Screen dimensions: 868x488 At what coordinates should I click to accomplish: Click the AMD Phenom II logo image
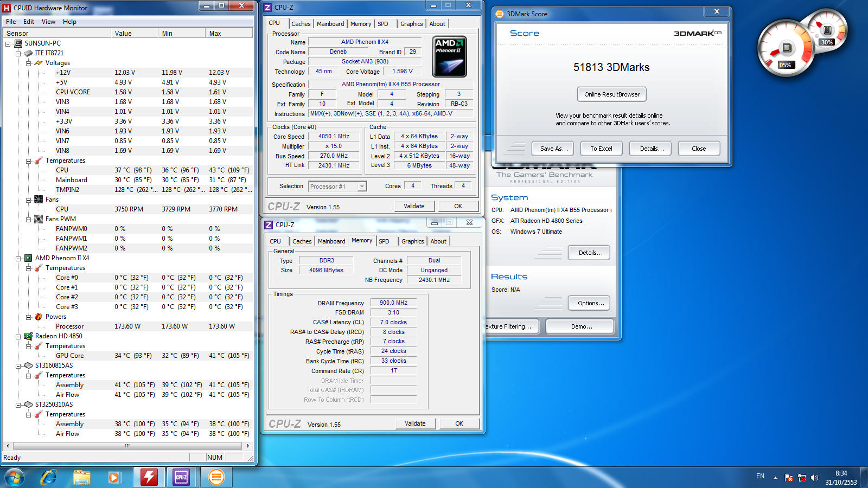tap(449, 56)
